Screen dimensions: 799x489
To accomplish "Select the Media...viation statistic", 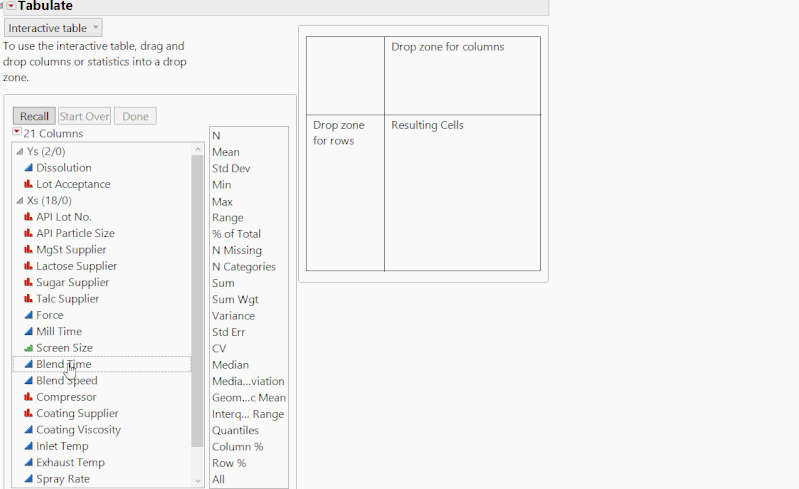I will [248, 381].
